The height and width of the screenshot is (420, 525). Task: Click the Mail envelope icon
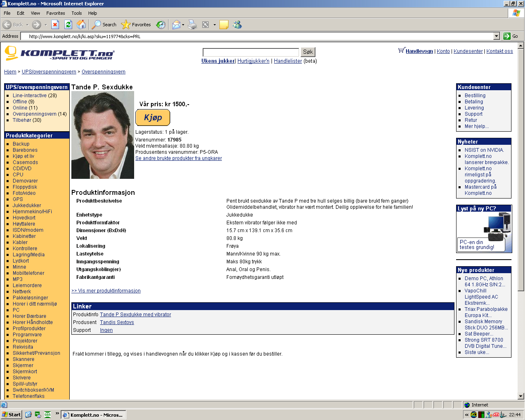tap(176, 25)
